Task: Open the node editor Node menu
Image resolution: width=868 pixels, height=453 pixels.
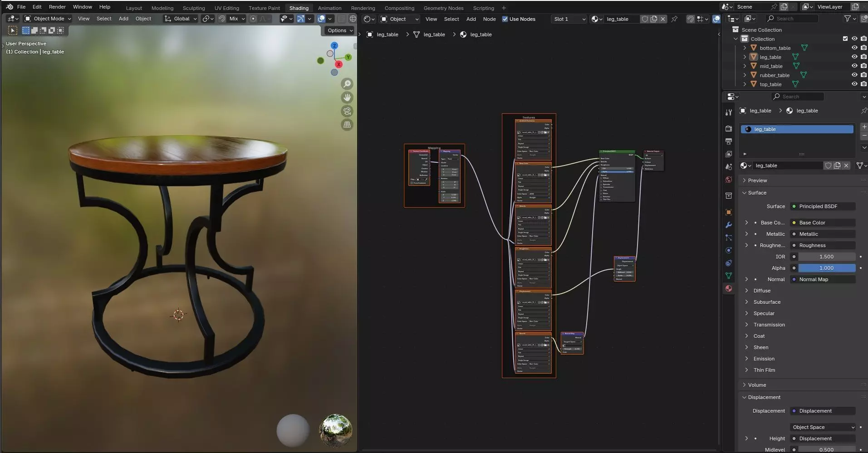Action: (489, 19)
